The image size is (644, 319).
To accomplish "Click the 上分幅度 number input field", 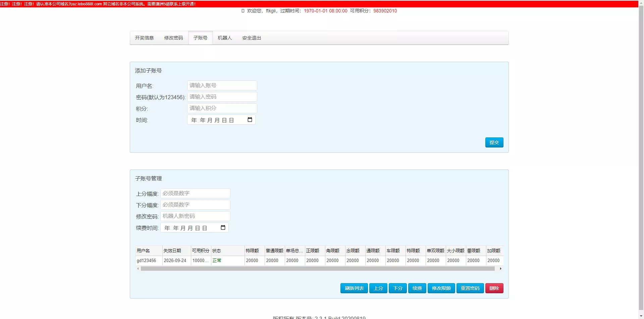I will click(x=195, y=193).
